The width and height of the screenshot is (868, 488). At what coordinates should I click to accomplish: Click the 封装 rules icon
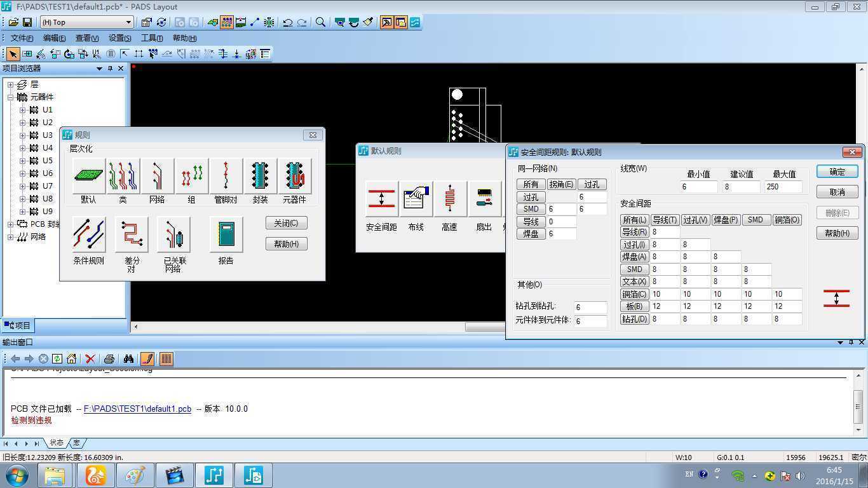pyautogui.click(x=260, y=176)
